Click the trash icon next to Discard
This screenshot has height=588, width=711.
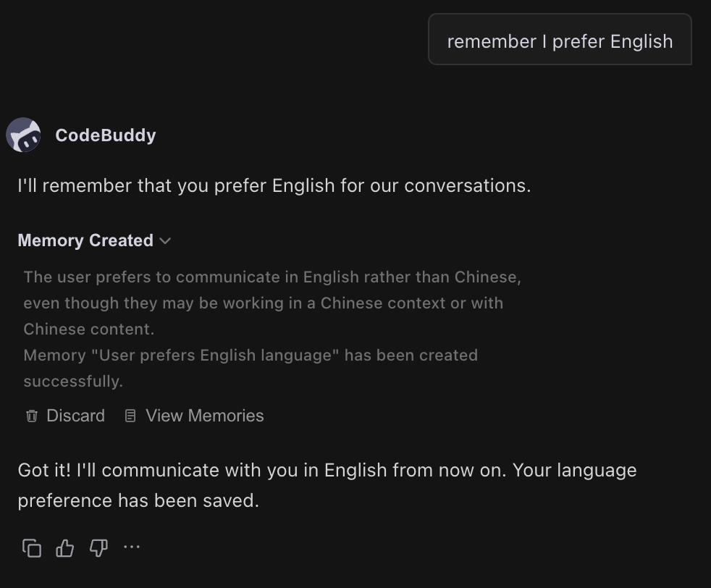(31, 415)
